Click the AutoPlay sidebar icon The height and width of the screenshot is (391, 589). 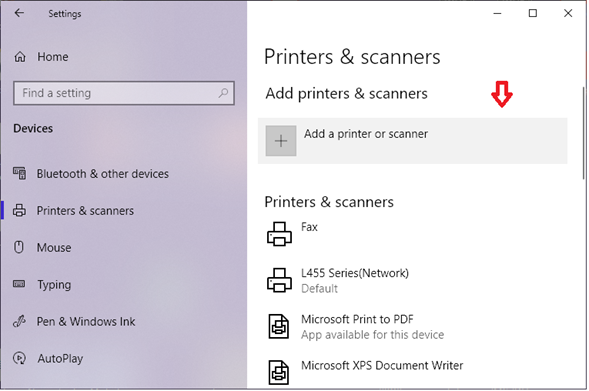20,358
